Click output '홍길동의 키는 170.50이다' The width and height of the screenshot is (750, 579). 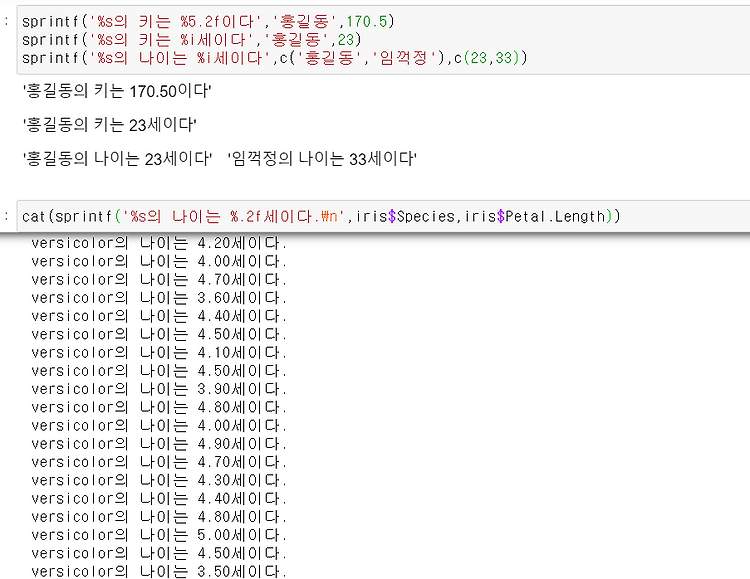click(x=117, y=91)
